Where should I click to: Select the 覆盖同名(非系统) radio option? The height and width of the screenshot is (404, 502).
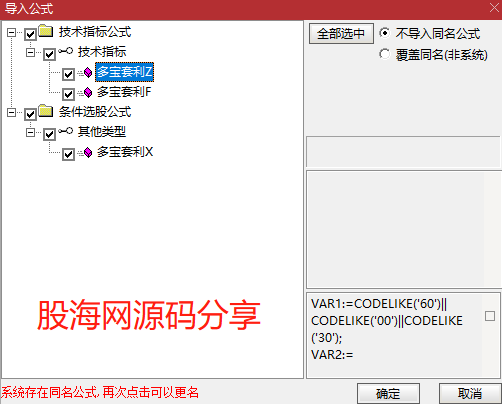point(384,54)
